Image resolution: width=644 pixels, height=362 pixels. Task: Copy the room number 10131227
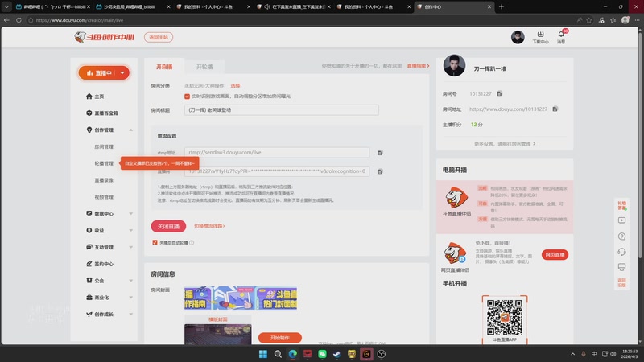pos(499,93)
